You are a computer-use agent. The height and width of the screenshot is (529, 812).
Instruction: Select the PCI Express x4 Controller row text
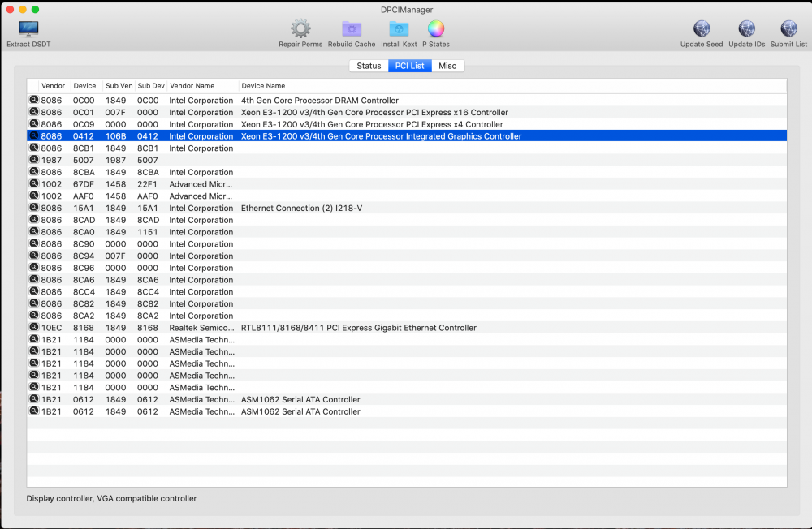tap(372, 124)
